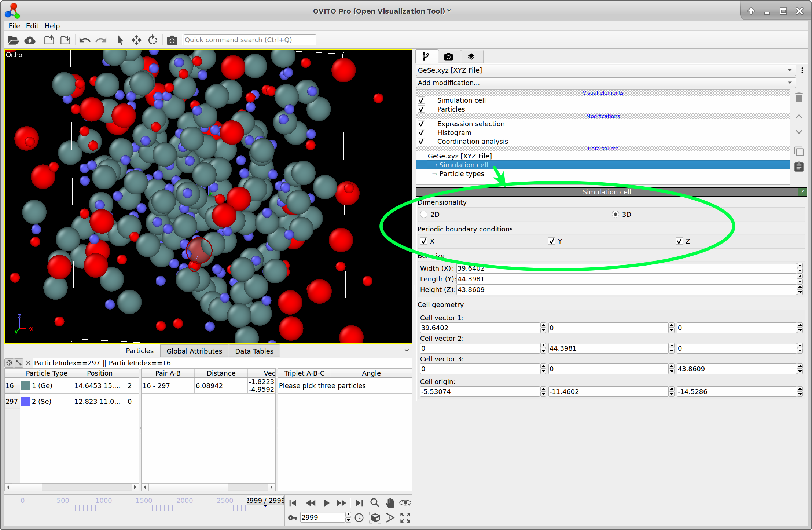Delete selected modifier with trash icon

799,98
